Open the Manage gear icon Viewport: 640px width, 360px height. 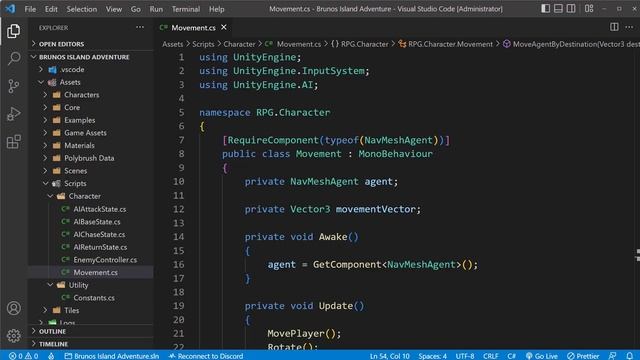click(x=13, y=336)
